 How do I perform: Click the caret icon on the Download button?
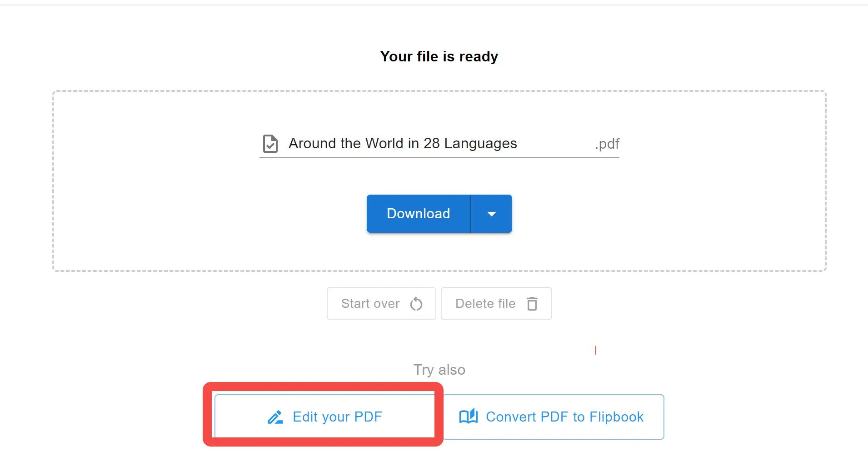pyautogui.click(x=491, y=213)
